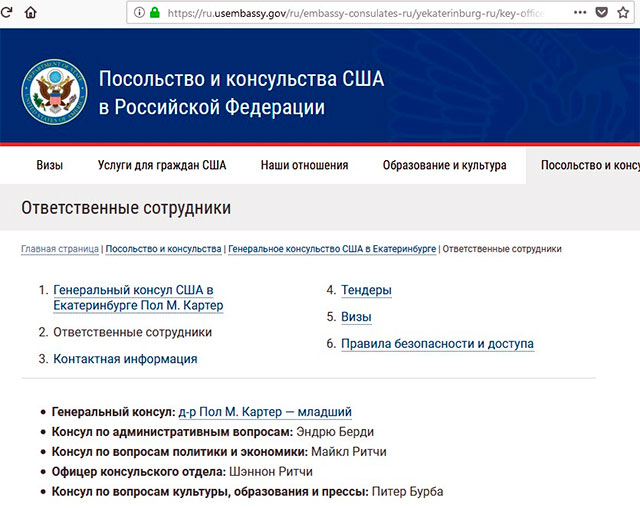This screenshot has width=640, height=508.
Task: Open Правила безопасности и доступа link
Action: [438, 344]
